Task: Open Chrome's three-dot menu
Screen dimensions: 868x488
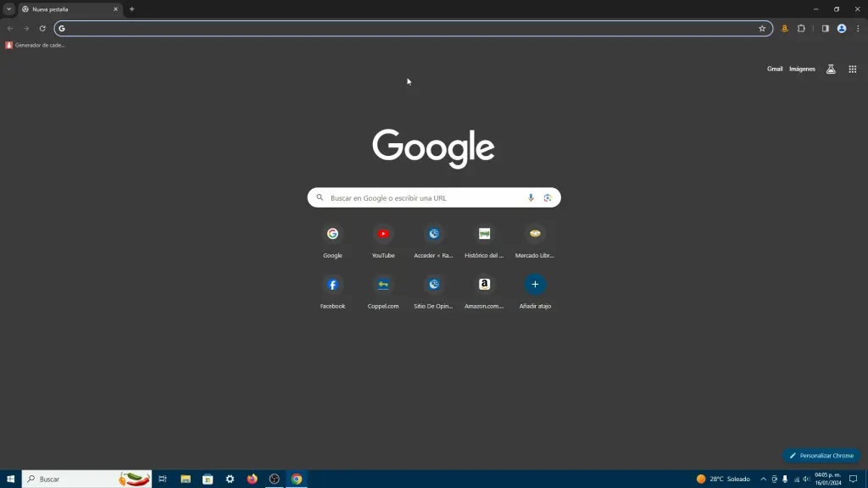Action: pyautogui.click(x=858, y=28)
